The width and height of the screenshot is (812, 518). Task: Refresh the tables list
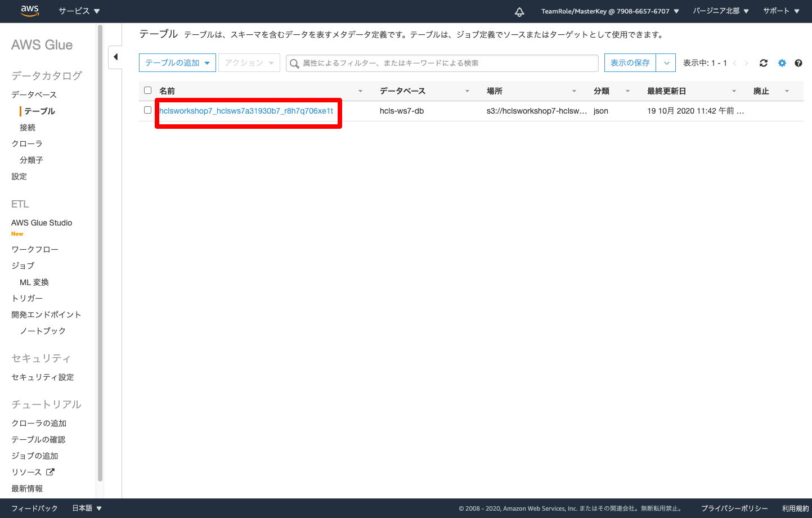pos(764,63)
